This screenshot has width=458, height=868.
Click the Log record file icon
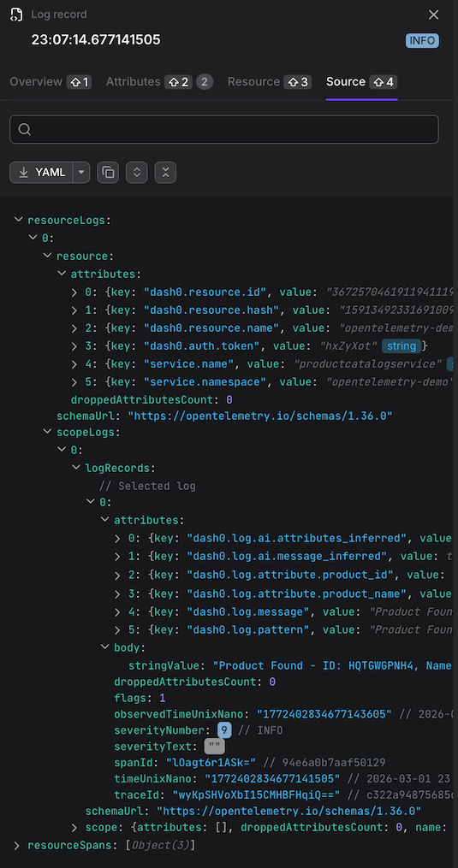pos(16,15)
